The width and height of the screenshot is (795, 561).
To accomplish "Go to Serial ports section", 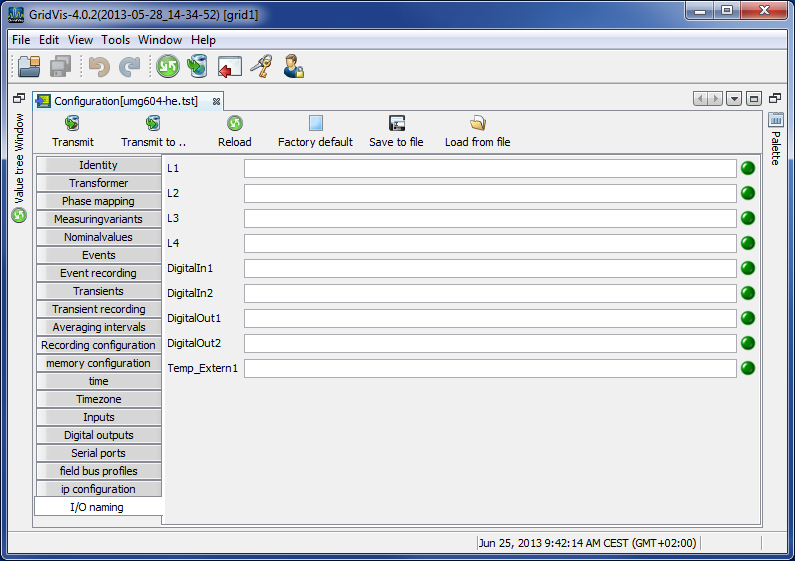I will (x=98, y=453).
